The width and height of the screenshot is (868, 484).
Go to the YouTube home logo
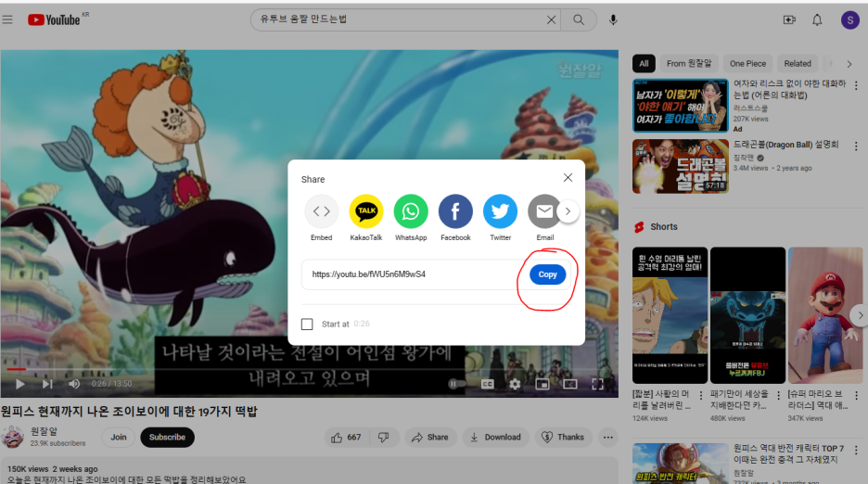click(54, 20)
